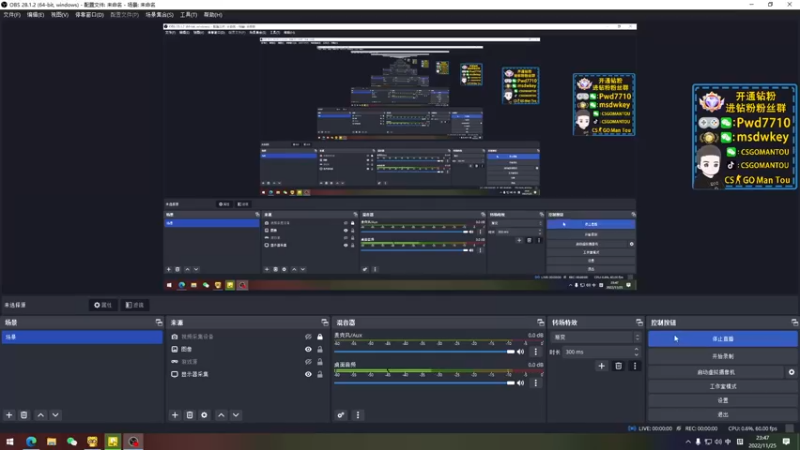Open the 编辑(E) menu

(x=35, y=15)
